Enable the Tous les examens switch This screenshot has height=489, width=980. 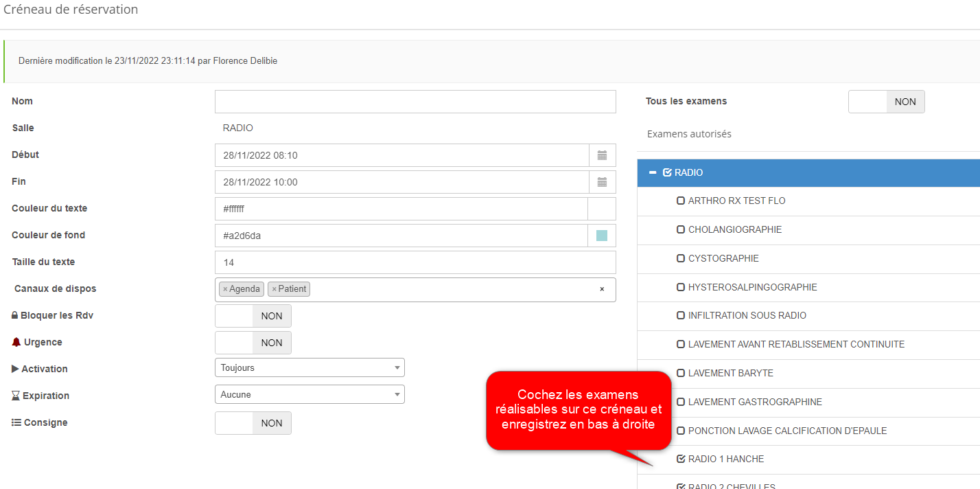pos(886,102)
